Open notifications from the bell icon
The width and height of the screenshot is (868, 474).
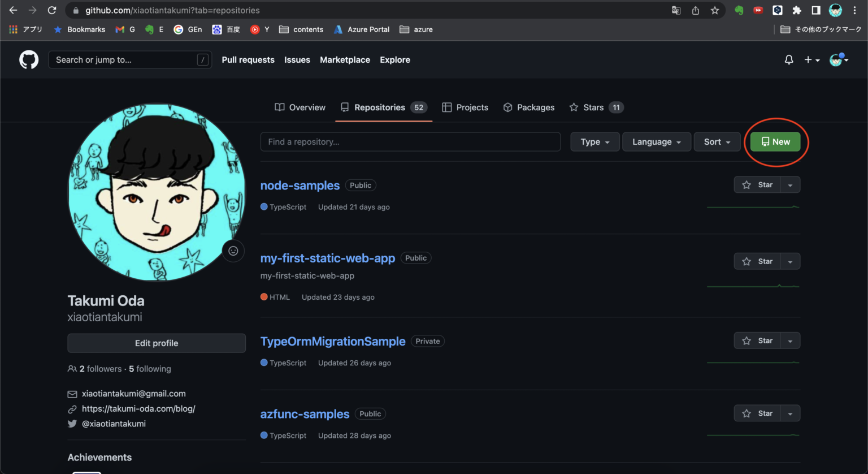(x=789, y=59)
